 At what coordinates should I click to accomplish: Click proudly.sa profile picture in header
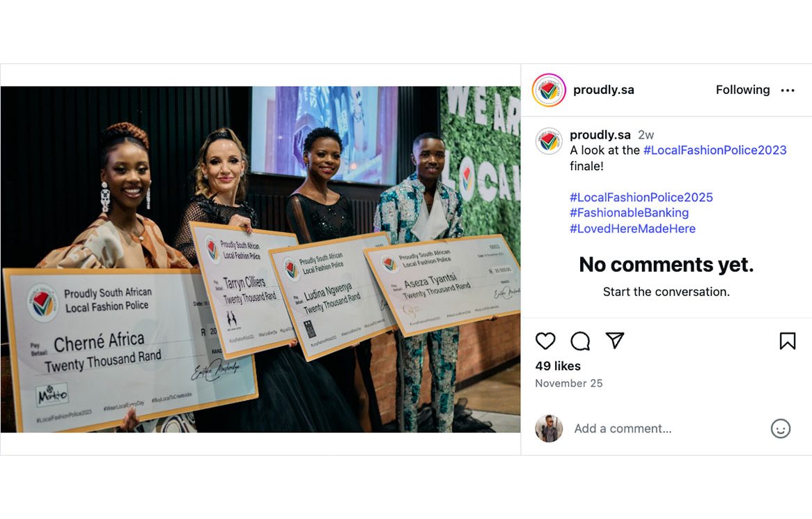[x=549, y=91]
